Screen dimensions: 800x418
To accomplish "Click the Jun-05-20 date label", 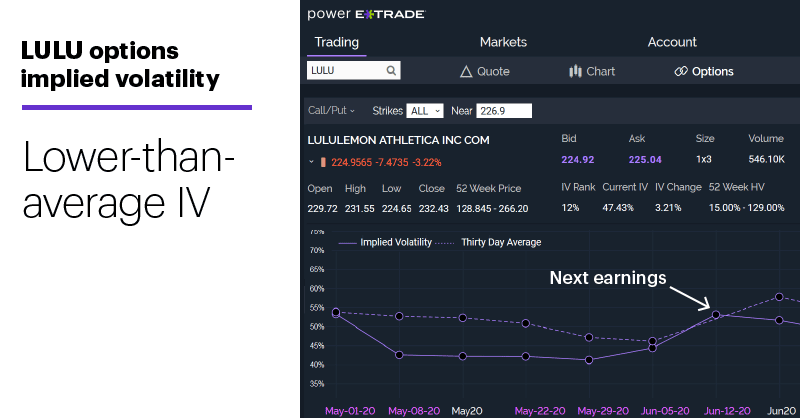I will click(665, 411).
